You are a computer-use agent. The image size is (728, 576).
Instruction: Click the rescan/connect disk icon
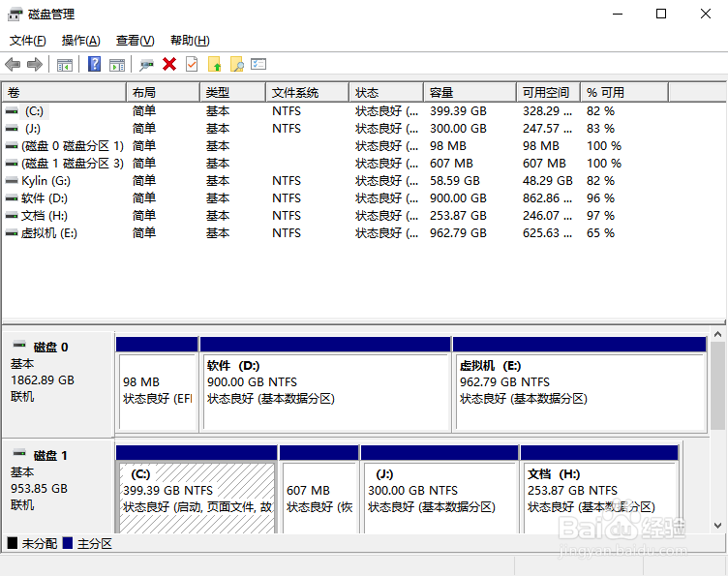147,65
